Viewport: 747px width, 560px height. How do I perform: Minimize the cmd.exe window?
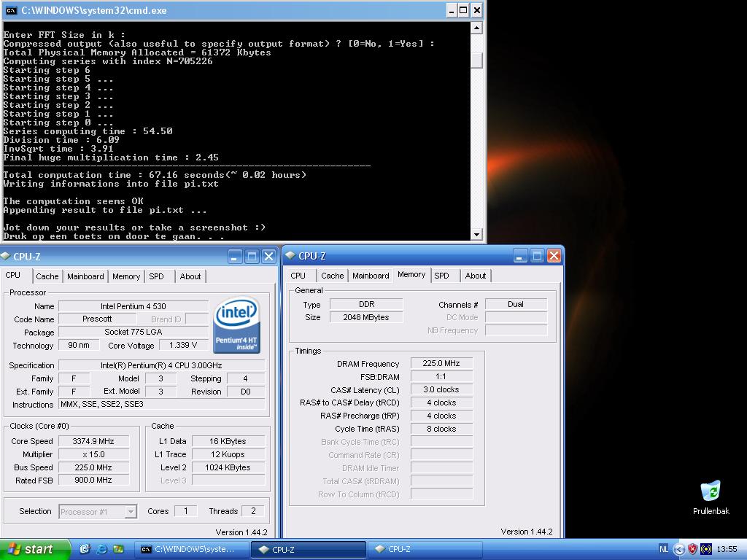click(452, 10)
